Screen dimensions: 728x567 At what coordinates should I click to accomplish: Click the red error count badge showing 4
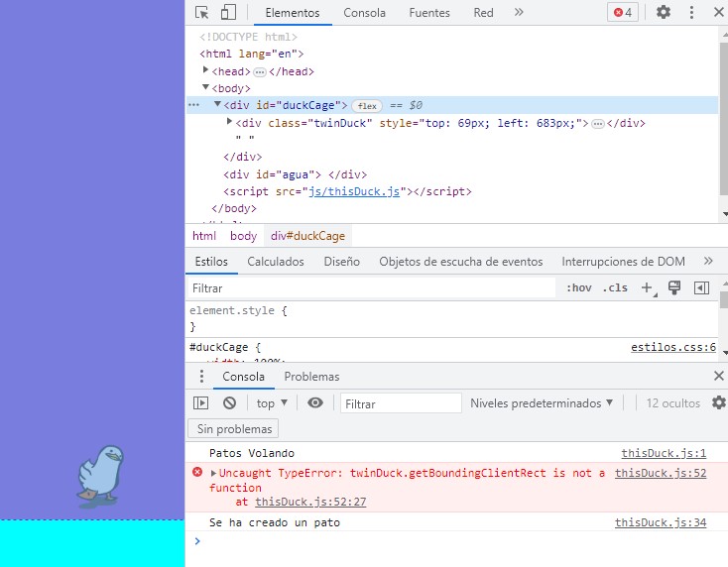click(623, 13)
